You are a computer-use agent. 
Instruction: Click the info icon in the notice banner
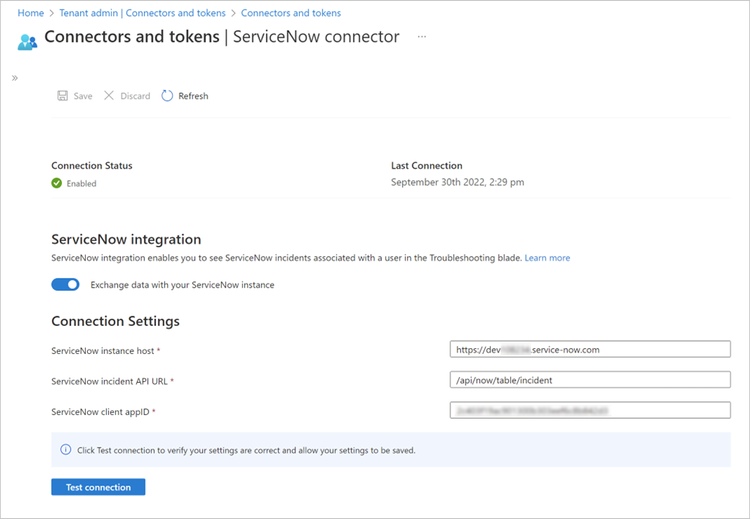coord(66,450)
